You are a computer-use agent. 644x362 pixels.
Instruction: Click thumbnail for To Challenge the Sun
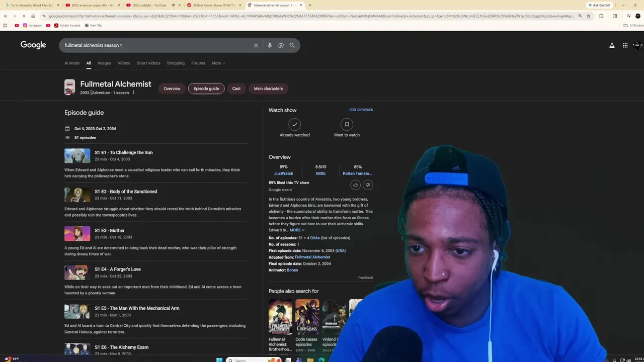(77, 156)
